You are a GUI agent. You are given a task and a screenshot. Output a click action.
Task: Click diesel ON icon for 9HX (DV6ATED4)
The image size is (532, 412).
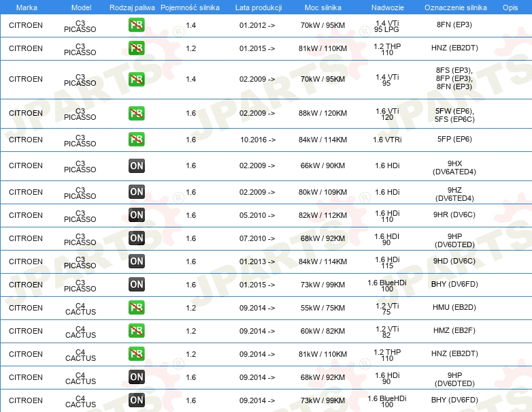point(136,165)
